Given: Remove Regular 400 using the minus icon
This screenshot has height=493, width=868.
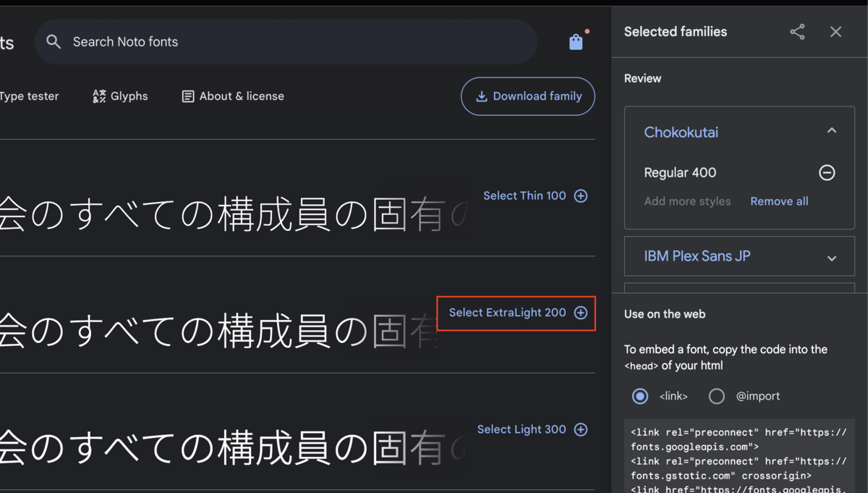Looking at the screenshot, I should (x=827, y=173).
